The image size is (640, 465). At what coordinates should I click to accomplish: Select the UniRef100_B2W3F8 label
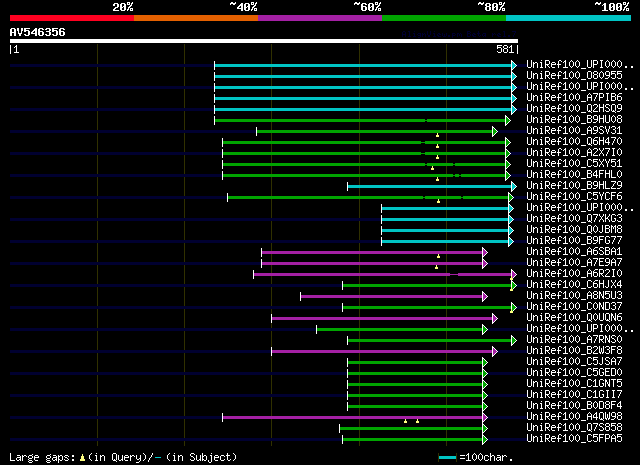[x=574, y=351]
